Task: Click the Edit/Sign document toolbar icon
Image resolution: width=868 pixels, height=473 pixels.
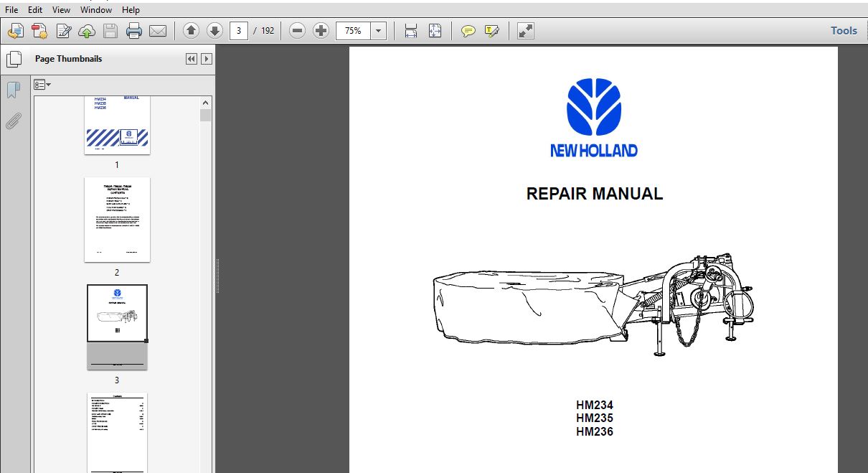Action: point(64,31)
